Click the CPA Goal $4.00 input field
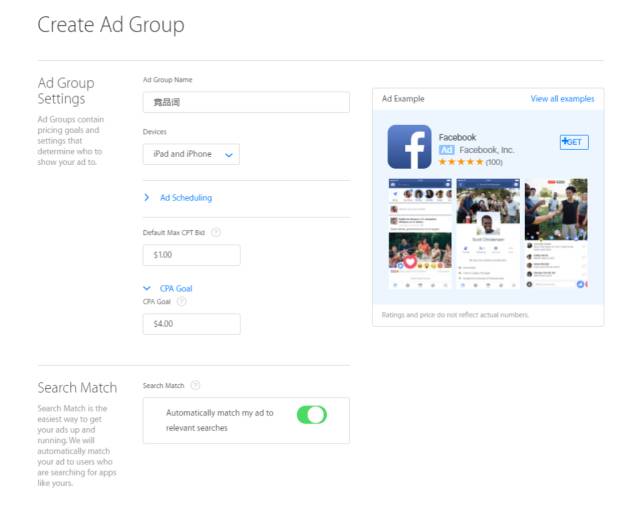 [191, 324]
